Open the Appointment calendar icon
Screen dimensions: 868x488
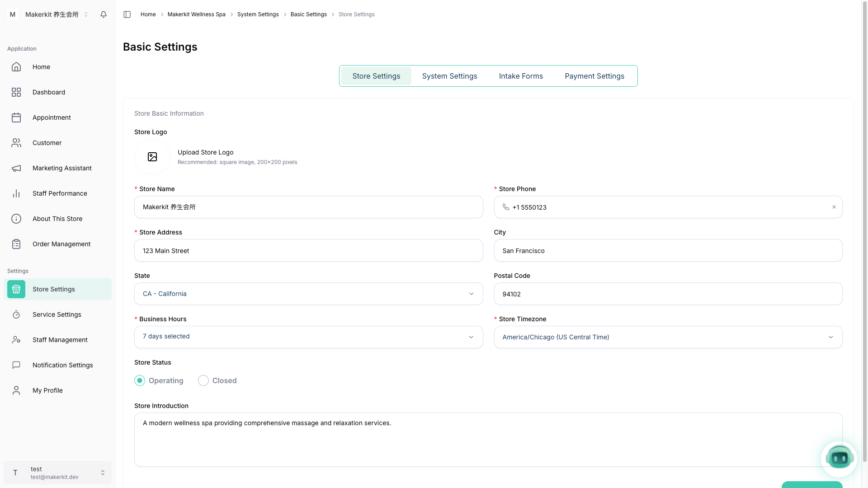click(16, 117)
